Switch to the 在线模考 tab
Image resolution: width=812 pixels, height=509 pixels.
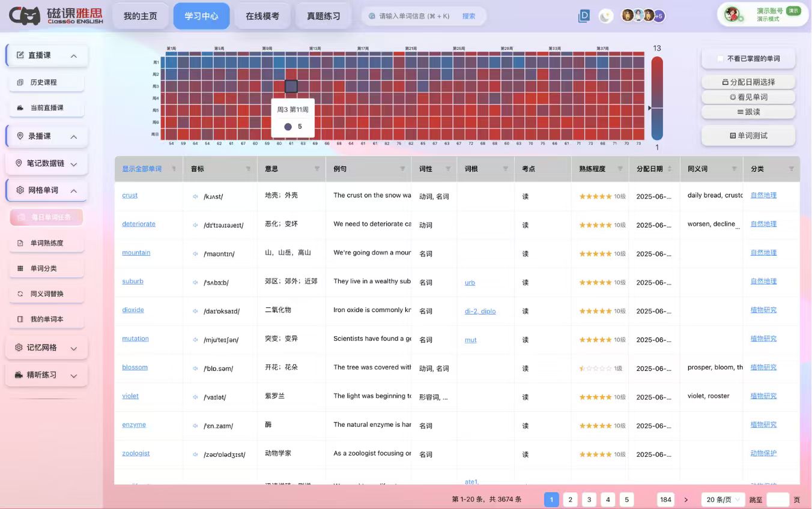click(262, 16)
